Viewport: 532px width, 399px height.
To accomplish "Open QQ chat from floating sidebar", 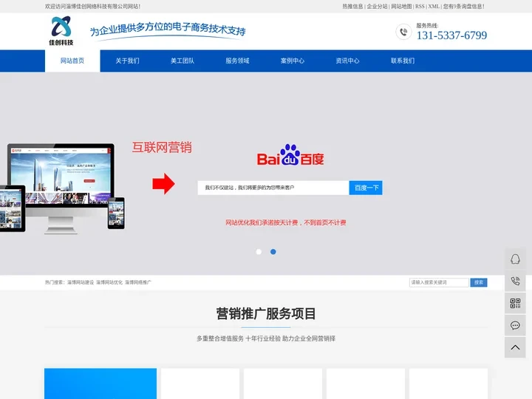I will coord(515,259).
